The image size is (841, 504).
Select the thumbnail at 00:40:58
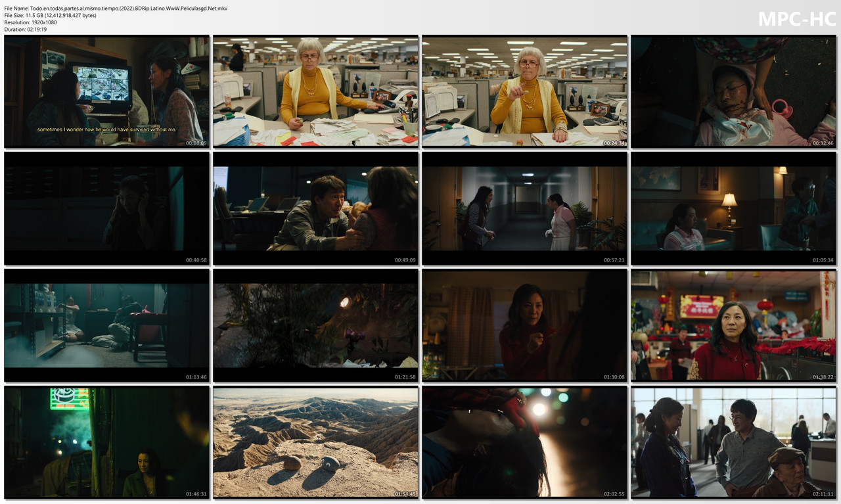[106, 208]
